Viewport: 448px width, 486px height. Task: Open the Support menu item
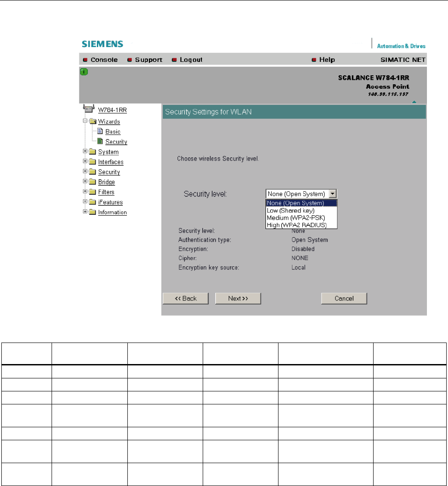[148, 60]
